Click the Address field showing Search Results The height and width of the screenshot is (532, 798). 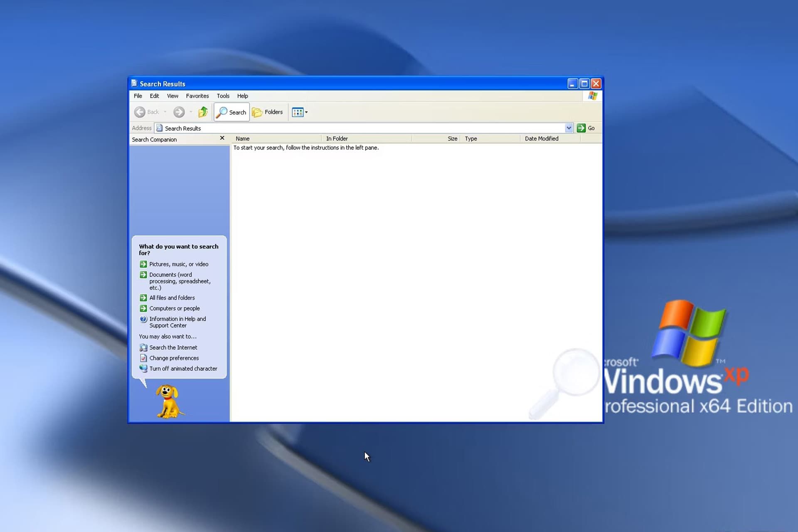pyautogui.click(x=357, y=128)
